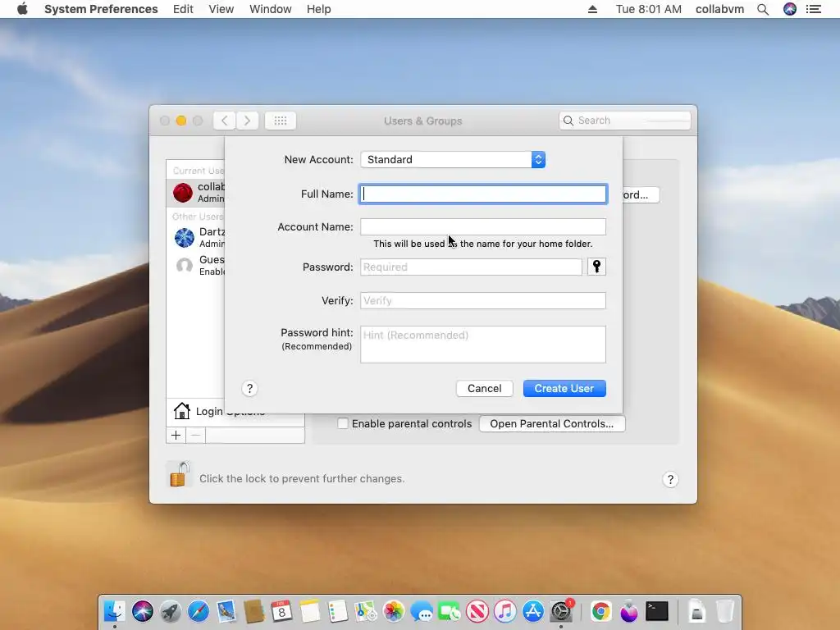Open Photos from the Dock
This screenshot has height=630, width=840.
pyautogui.click(x=393, y=611)
